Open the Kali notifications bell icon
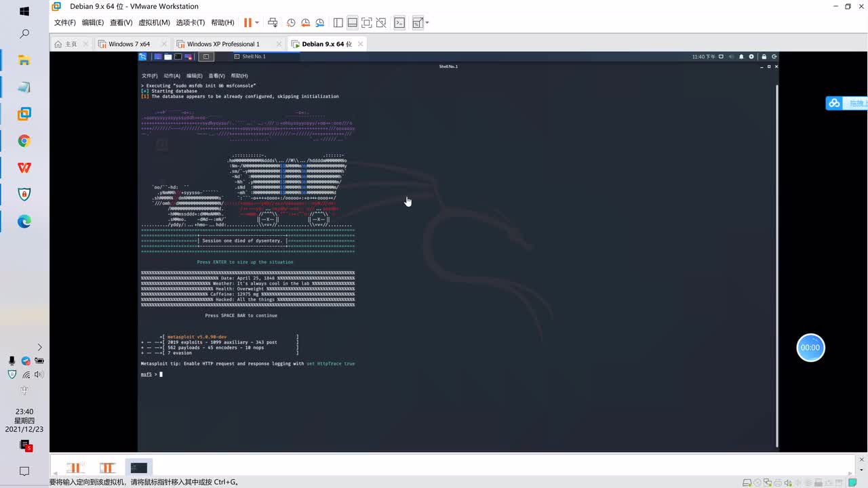 [741, 57]
